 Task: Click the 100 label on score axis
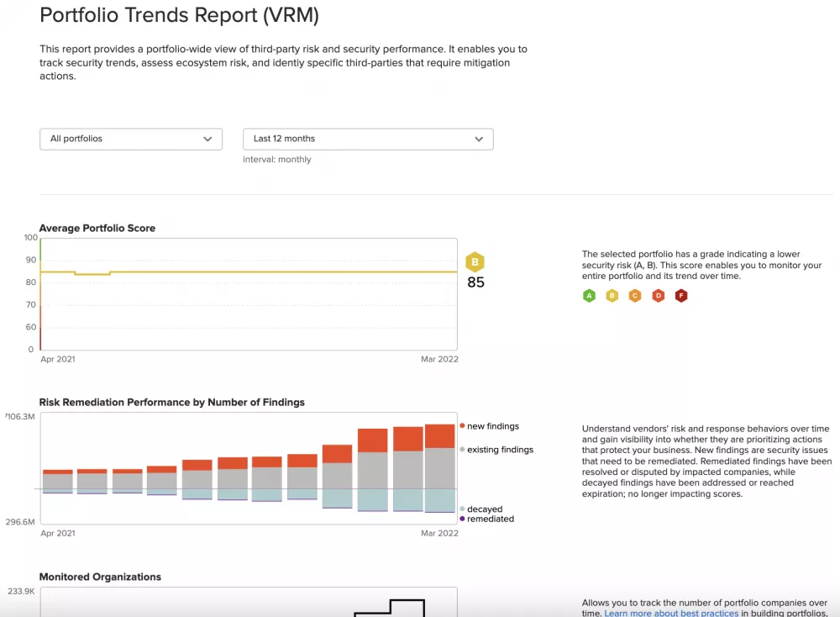[x=30, y=238]
